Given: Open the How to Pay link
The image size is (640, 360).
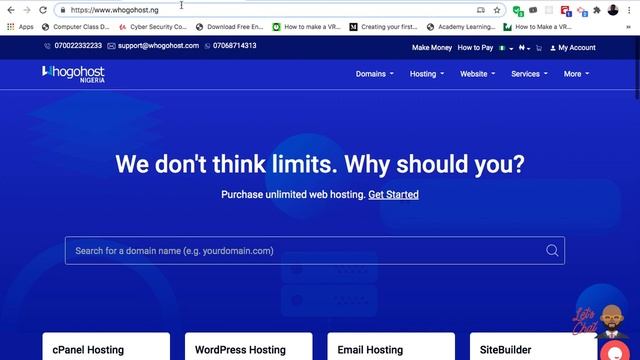Looking at the screenshot, I should point(475,48).
